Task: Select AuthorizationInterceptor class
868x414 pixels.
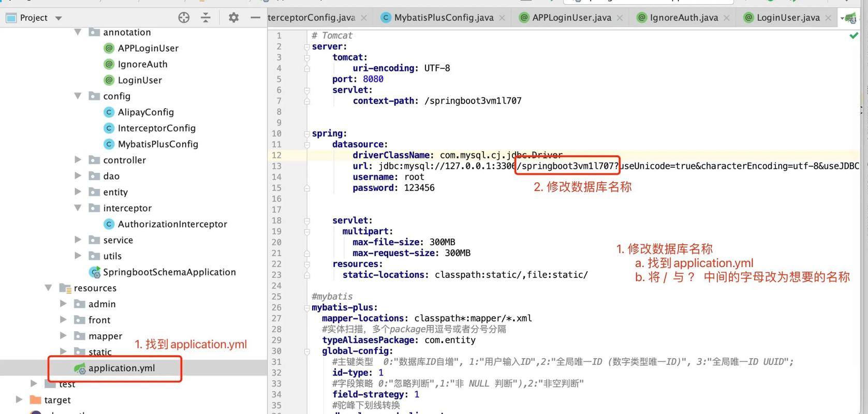Action: (x=172, y=224)
